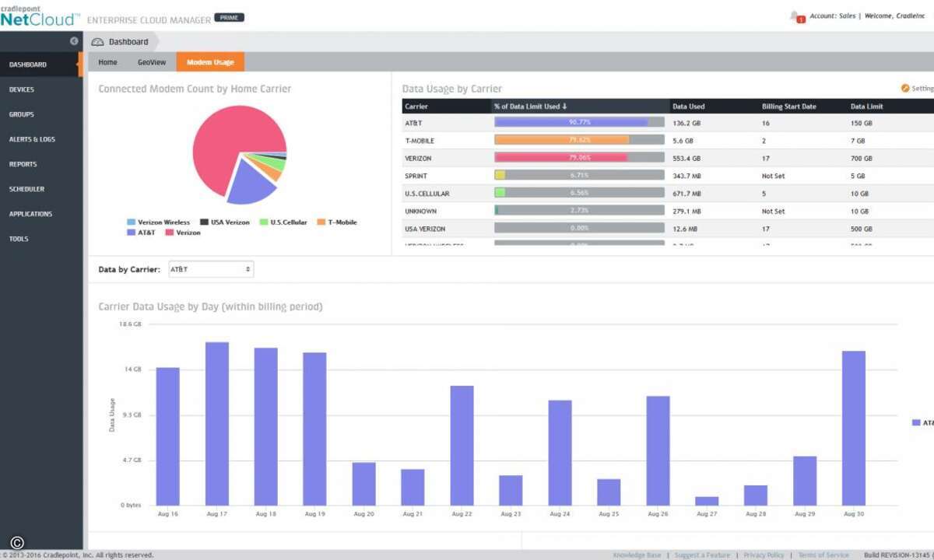This screenshot has height=560, width=934.
Task: Click the Aug 30 bar in chart
Action: click(x=854, y=429)
